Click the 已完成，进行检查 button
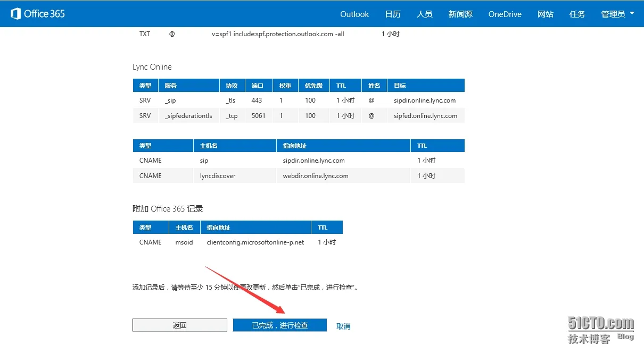 click(280, 325)
